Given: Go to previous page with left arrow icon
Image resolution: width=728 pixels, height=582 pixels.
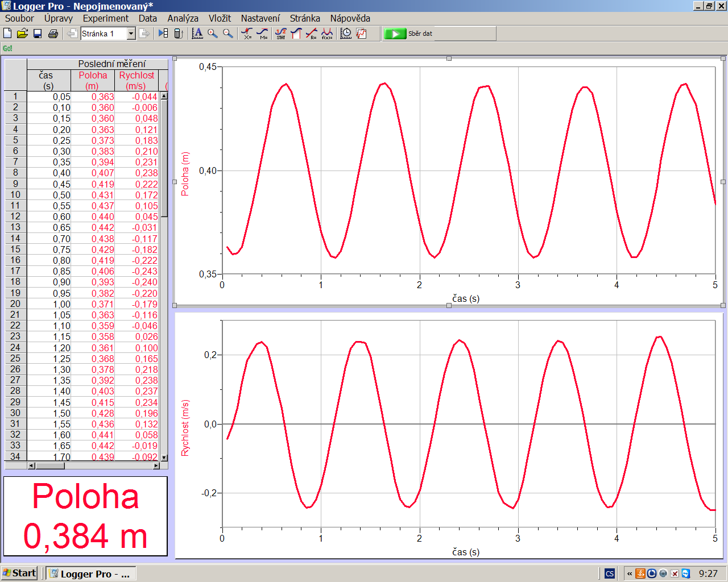Looking at the screenshot, I should tap(72, 34).
